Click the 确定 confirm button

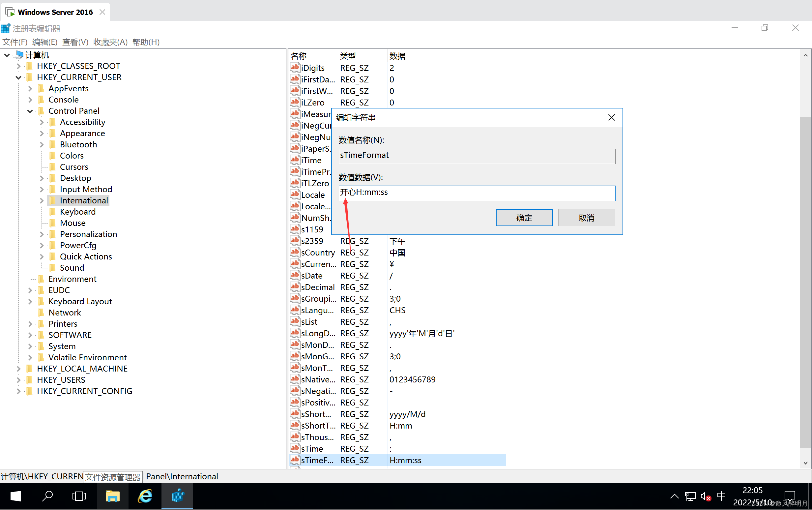click(524, 217)
